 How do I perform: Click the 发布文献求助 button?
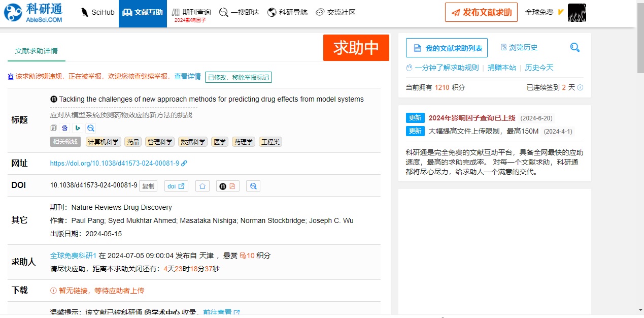point(481,13)
